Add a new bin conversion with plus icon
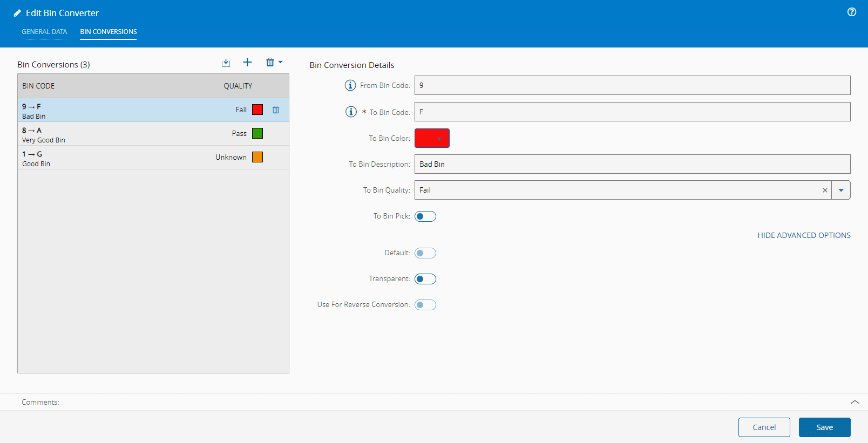Viewport: 868px width, 443px height. point(247,63)
